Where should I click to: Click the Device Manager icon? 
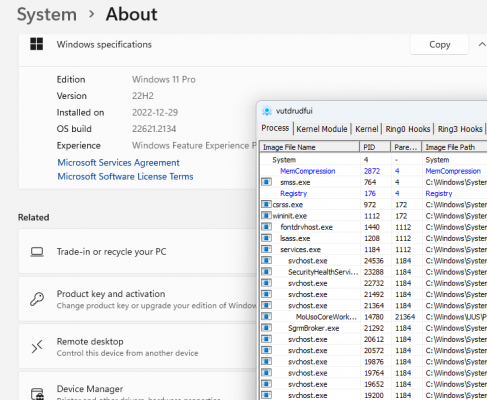pyautogui.click(x=37, y=394)
